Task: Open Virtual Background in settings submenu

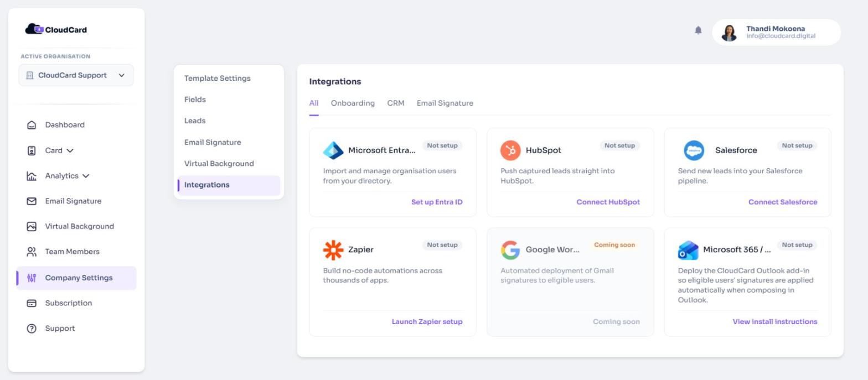Action: [219, 164]
